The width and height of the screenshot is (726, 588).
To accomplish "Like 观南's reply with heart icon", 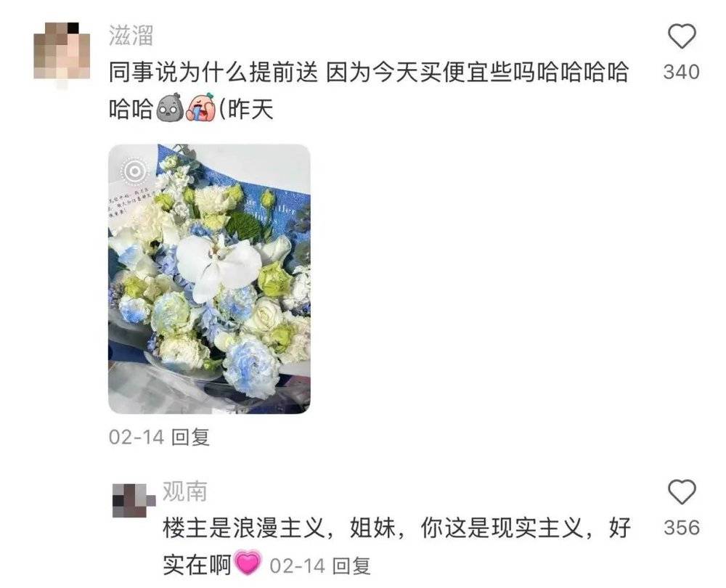I will pyautogui.click(x=682, y=491).
